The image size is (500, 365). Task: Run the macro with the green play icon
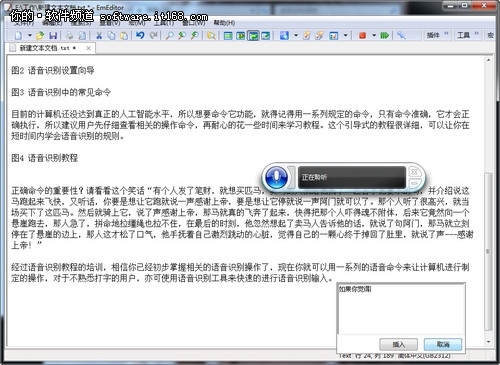[x=385, y=35]
